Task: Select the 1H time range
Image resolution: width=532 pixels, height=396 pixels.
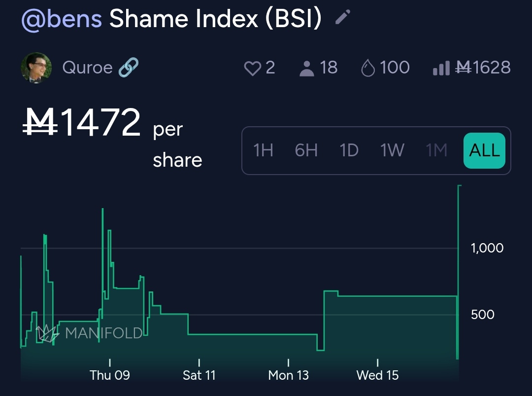Action: pos(263,150)
